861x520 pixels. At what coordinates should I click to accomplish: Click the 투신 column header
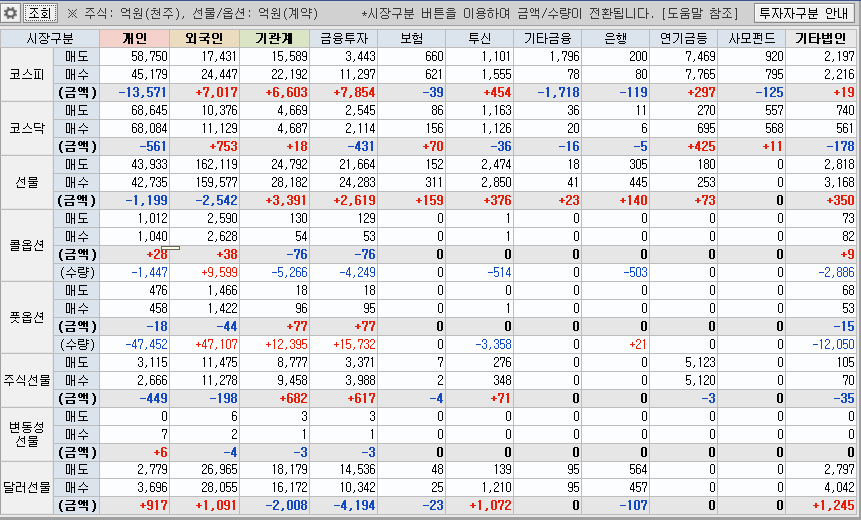(x=479, y=38)
